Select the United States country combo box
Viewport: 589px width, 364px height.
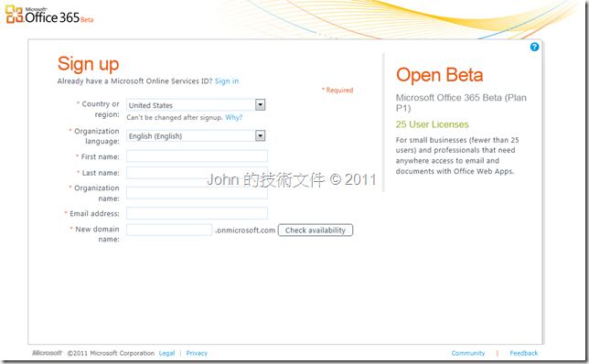click(196, 105)
